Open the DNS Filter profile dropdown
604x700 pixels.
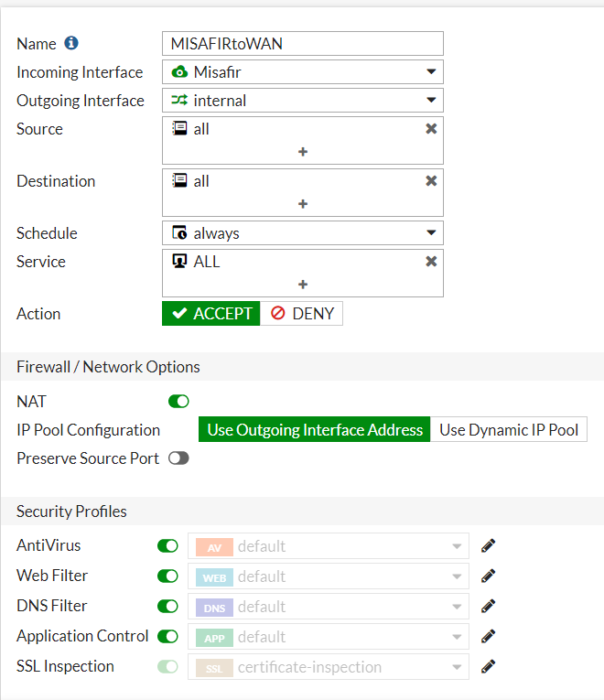(x=329, y=607)
